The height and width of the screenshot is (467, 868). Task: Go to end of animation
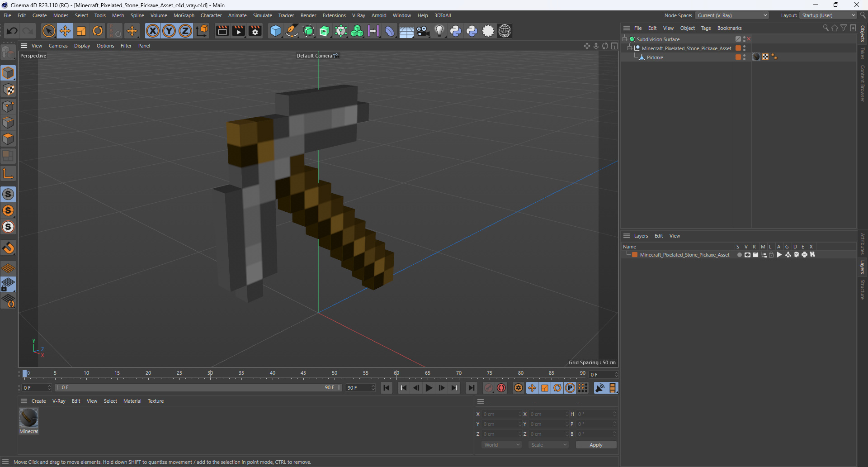(471, 388)
